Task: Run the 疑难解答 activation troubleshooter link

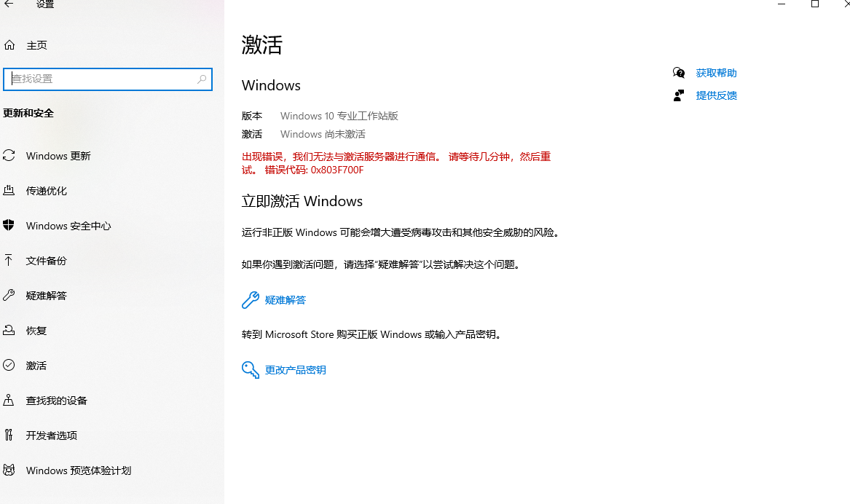Action: tap(285, 300)
